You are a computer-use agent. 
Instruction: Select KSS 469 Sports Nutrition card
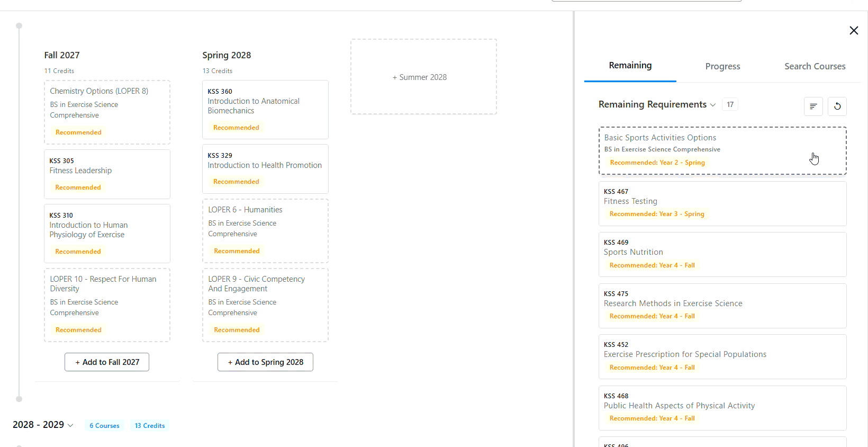coord(722,254)
